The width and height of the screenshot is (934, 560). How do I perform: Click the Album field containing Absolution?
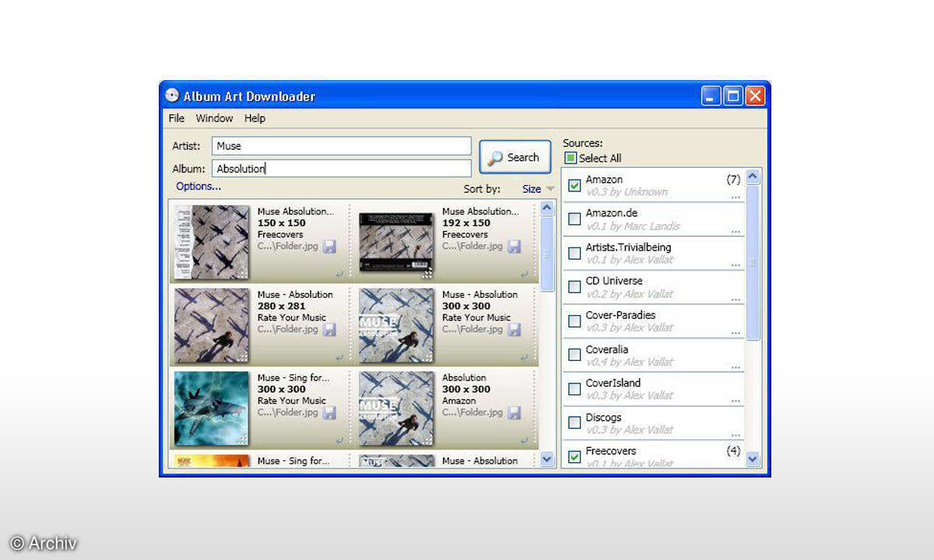[341, 168]
